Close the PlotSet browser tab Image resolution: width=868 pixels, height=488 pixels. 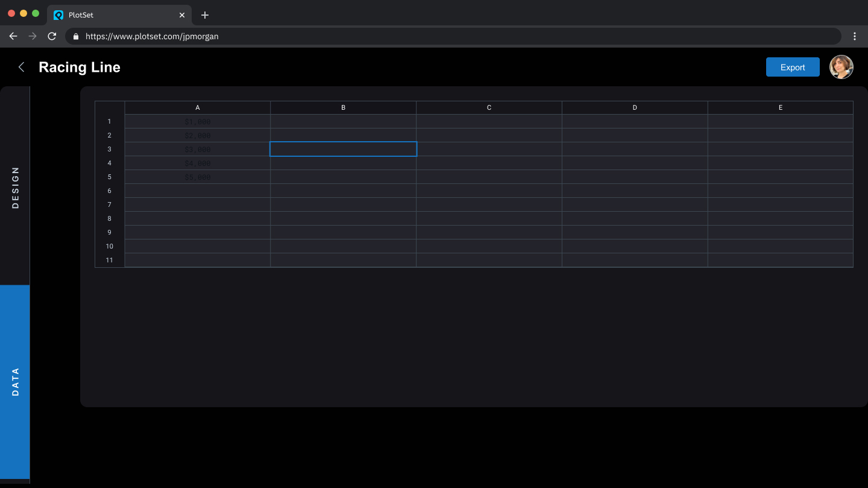pyautogui.click(x=182, y=14)
